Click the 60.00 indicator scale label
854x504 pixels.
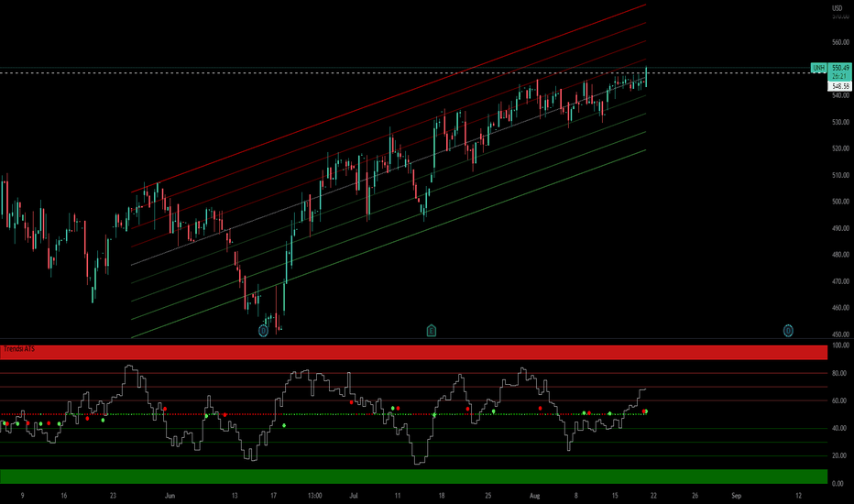coord(839,401)
